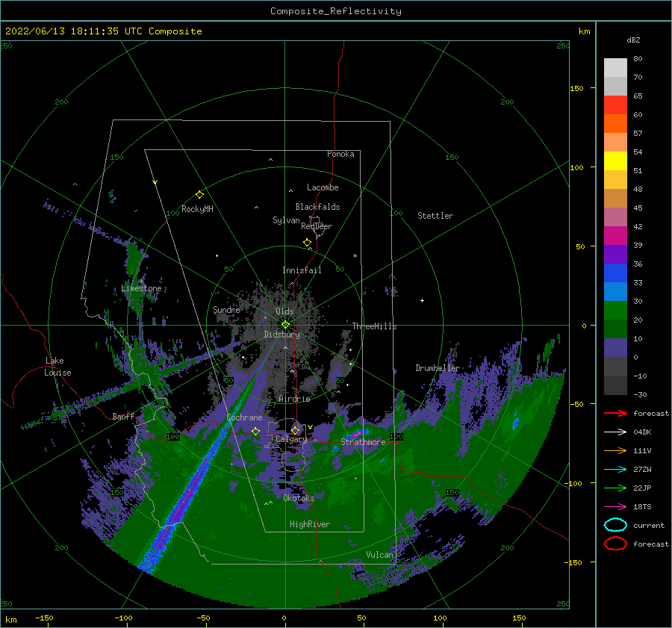Click the Lake Louise label

(x=57, y=367)
